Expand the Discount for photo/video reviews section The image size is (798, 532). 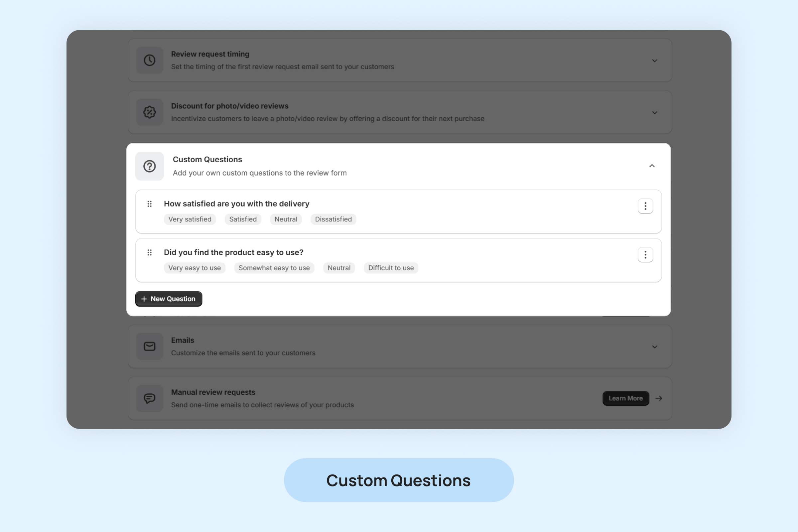654,113
